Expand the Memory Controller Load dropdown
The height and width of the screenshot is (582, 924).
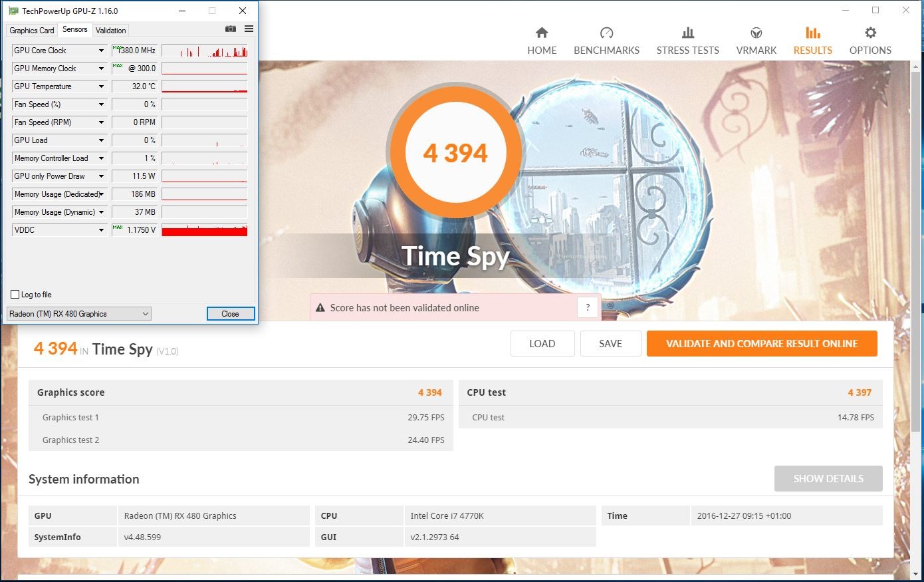click(101, 158)
